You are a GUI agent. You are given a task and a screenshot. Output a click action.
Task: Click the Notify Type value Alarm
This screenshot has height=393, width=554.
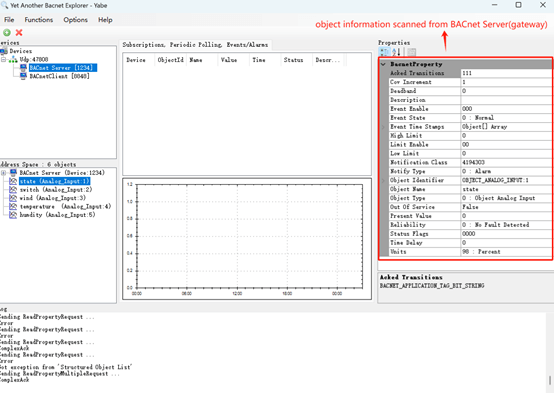pos(506,171)
